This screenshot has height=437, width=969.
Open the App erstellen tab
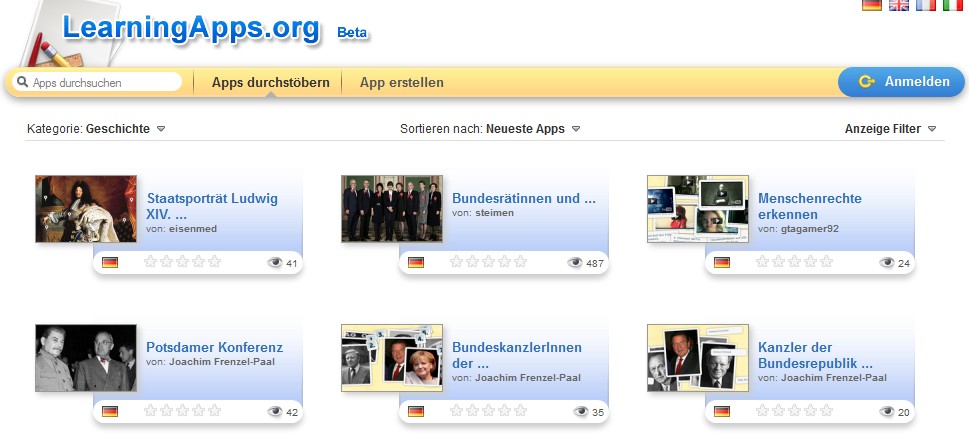(402, 82)
